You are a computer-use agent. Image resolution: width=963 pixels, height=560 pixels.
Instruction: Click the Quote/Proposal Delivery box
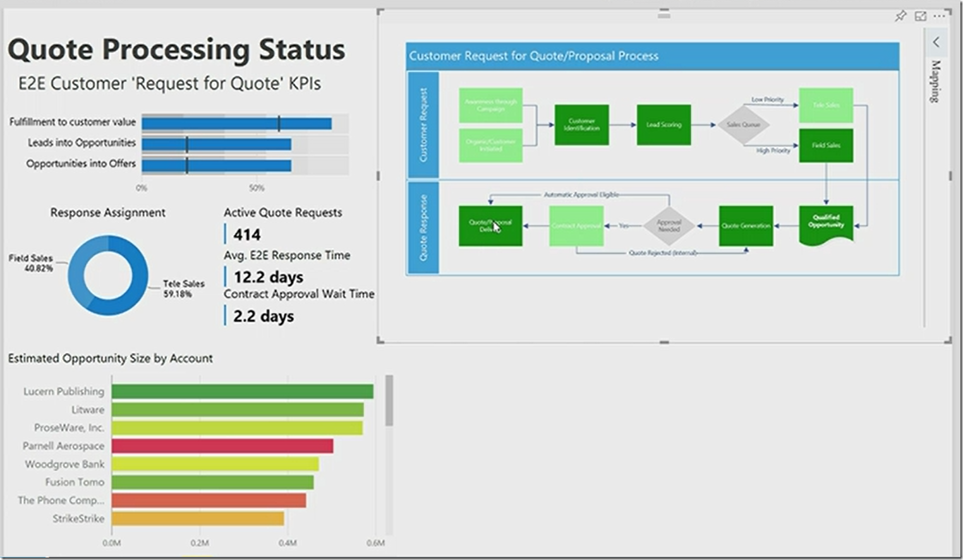[x=490, y=225]
